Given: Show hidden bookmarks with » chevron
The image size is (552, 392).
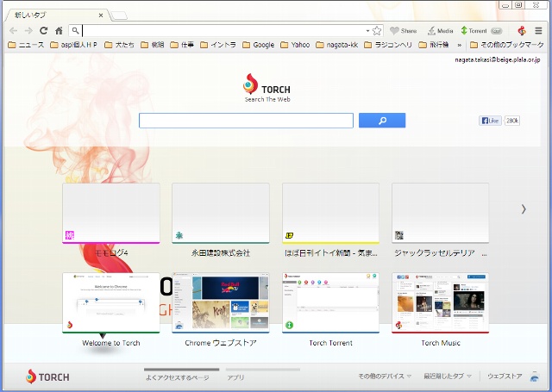Looking at the screenshot, I should coord(459,45).
